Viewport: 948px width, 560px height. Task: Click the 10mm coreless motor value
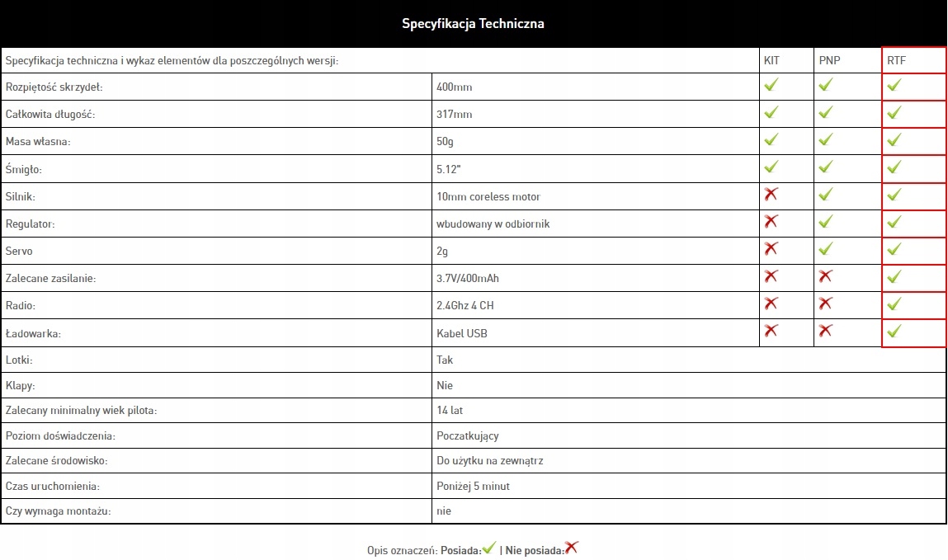[x=488, y=197]
